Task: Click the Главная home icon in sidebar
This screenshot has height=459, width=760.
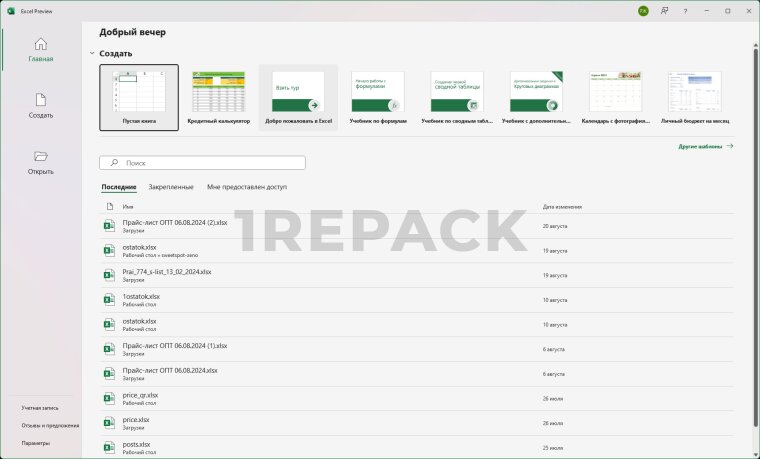Action: [x=41, y=44]
